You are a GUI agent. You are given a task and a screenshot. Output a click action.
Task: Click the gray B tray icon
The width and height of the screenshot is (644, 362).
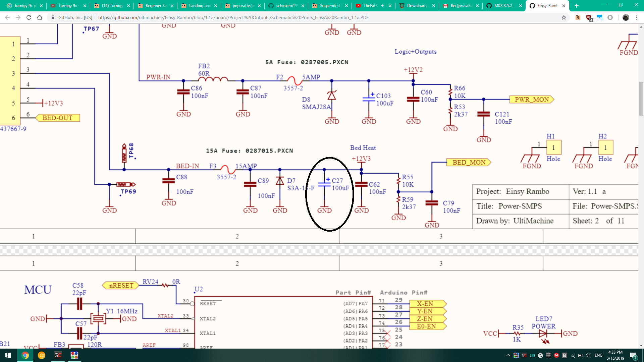click(x=565, y=355)
